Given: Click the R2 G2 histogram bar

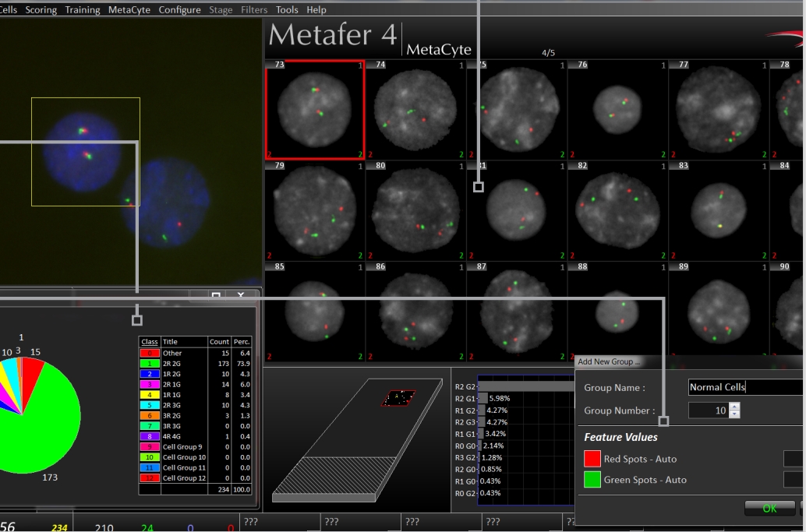Looking at the screenshot, I should click(x=526, y=386).
